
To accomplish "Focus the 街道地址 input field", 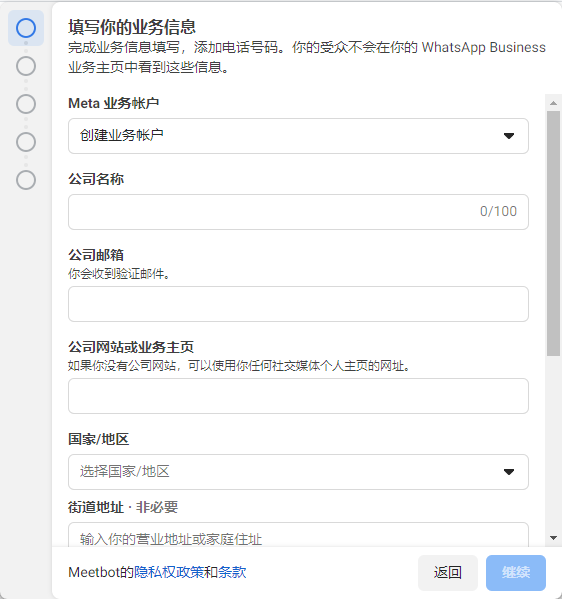I will [x=298, y=535].
